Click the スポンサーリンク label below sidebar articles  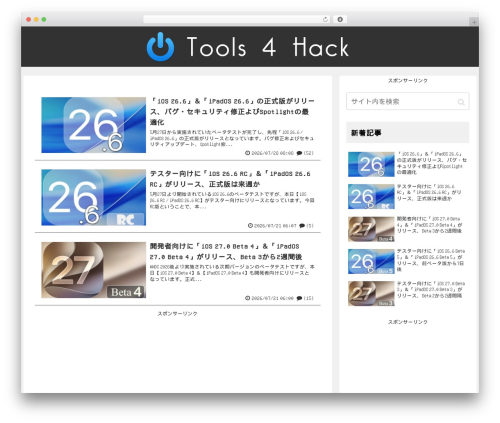(407, 322)
